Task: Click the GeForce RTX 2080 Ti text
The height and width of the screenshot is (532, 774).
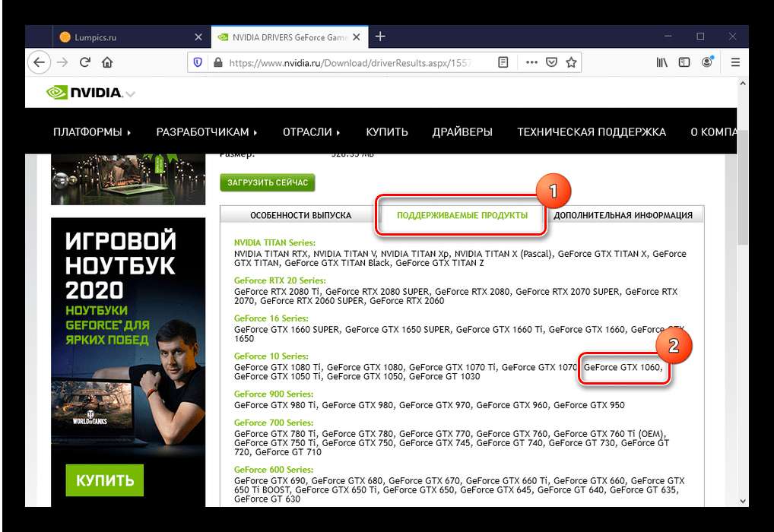Action: (277, 292)
